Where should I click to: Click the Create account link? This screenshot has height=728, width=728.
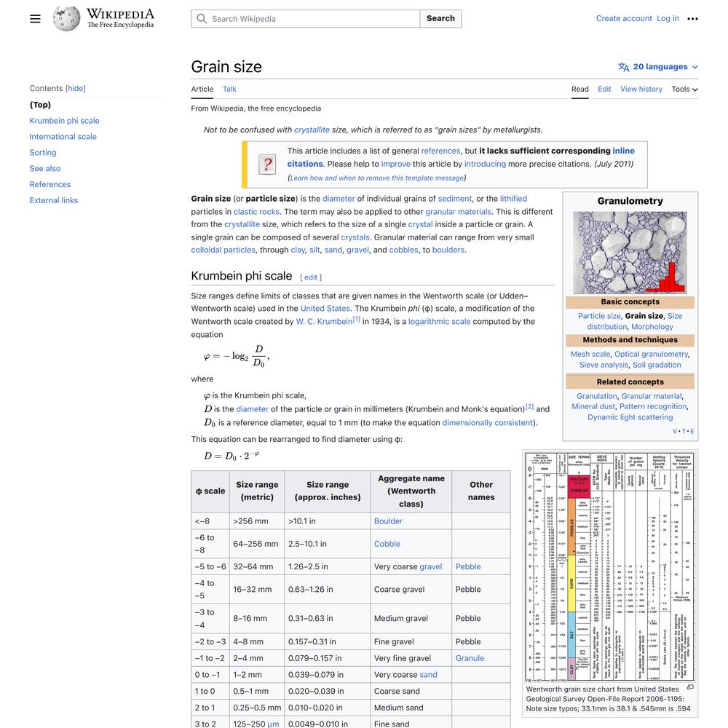coord(624,19)
